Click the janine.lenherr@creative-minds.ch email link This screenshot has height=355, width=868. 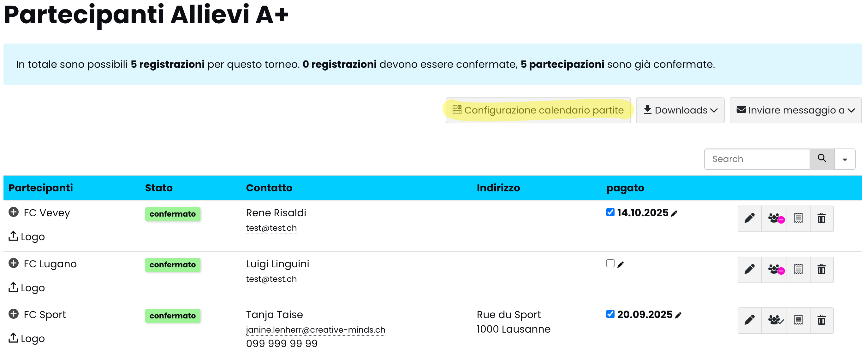(315, 330)
